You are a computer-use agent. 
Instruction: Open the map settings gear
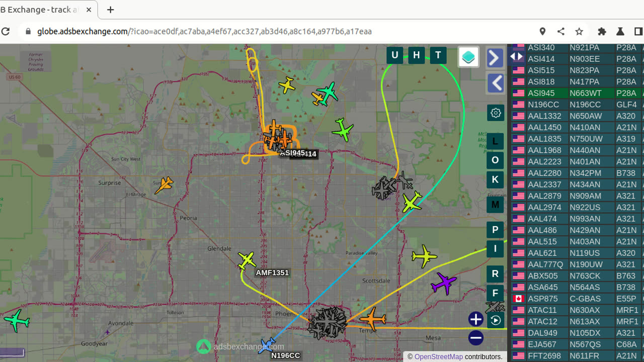click(x=496, y=113)
